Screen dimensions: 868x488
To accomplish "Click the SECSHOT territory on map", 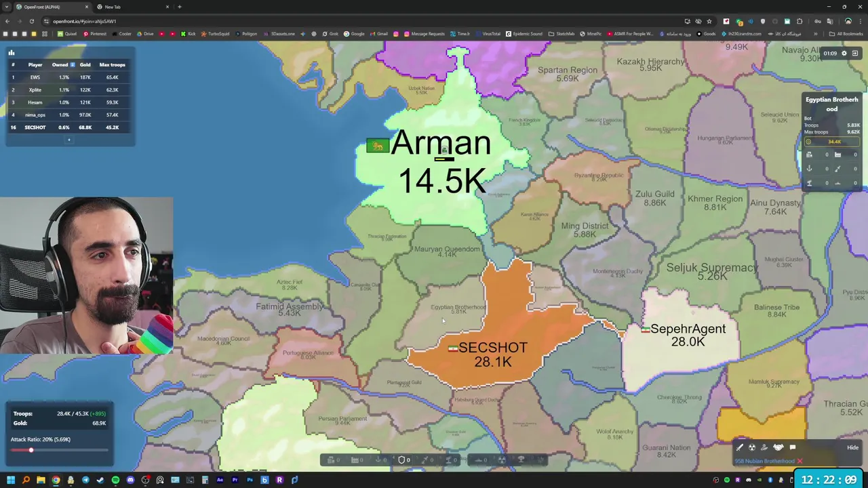I will point(493,354).
